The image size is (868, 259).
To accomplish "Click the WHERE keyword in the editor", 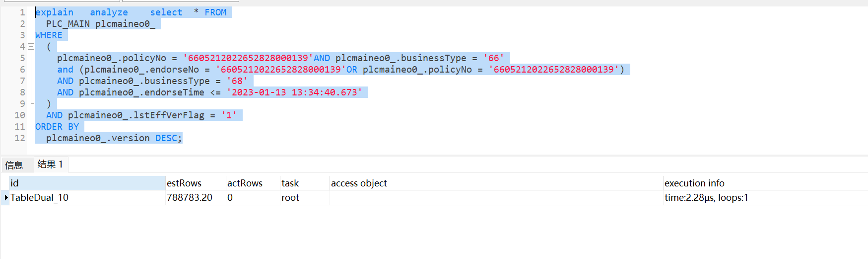I will point(49,35).
